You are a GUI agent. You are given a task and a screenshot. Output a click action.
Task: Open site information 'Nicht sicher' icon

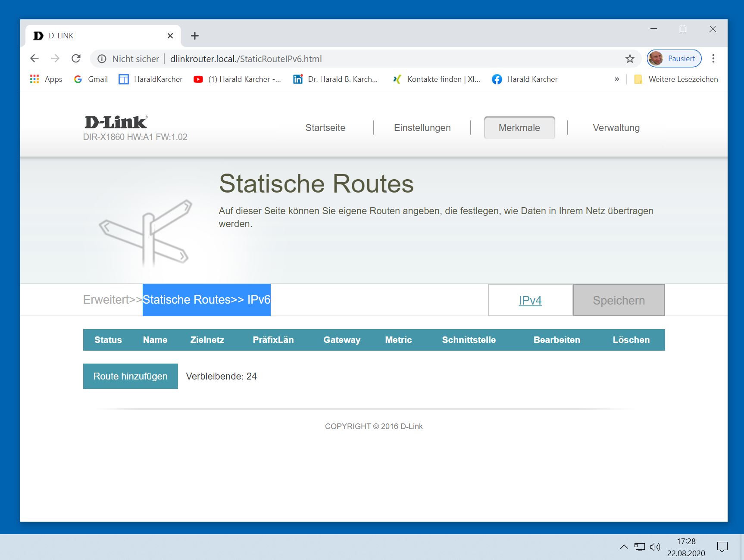coord(102,59)
